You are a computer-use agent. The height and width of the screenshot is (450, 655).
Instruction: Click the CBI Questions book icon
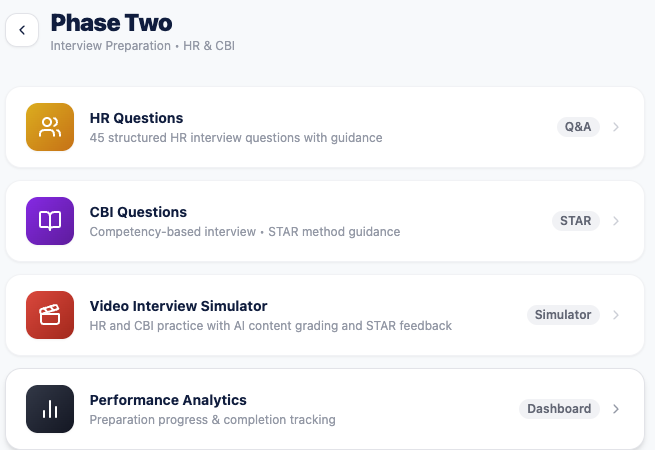pyautogui.click(x=50, y=221)
